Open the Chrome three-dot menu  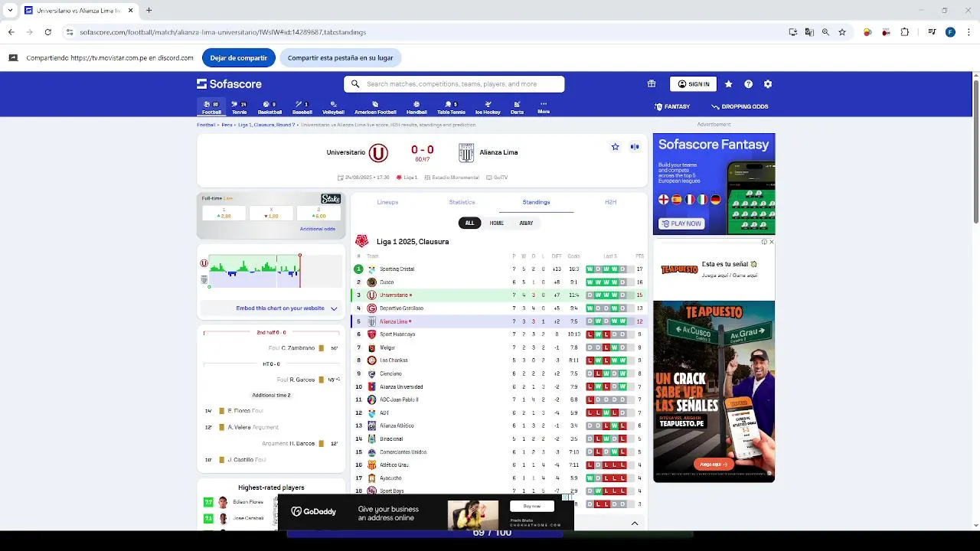pyautogui.click(x=968, y=32)
